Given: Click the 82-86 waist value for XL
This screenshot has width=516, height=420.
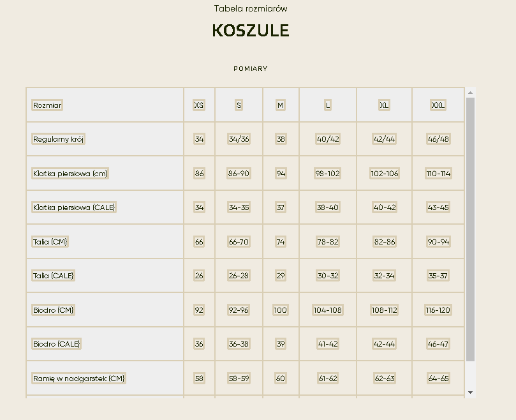Looking at the screenshot, I should (384, 242).
